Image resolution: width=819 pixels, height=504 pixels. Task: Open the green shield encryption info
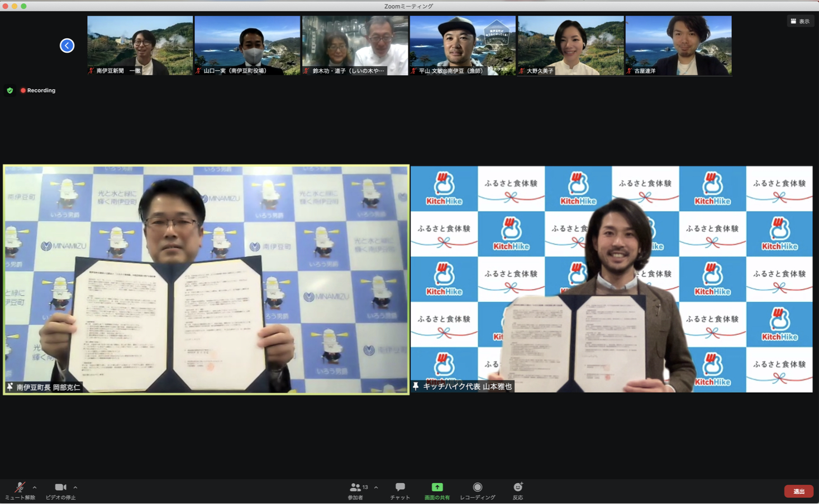point(9,90)
